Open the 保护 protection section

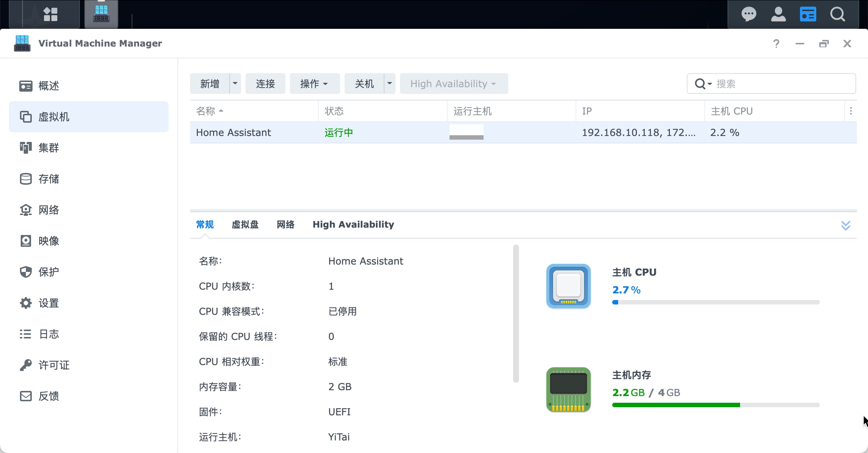48,272
